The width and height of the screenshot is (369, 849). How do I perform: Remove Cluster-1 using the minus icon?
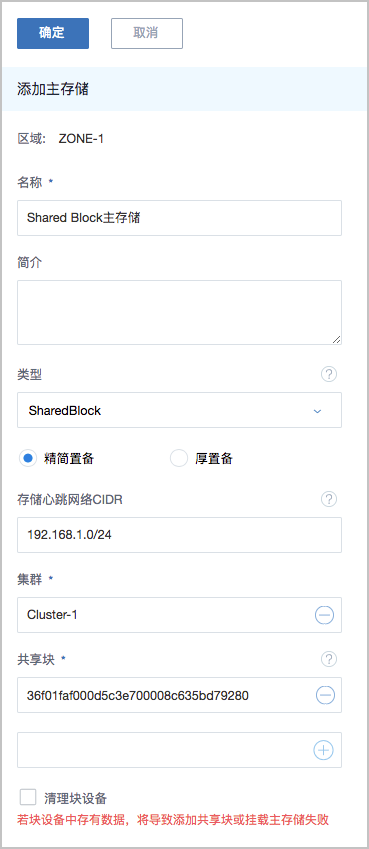(325, 615)
